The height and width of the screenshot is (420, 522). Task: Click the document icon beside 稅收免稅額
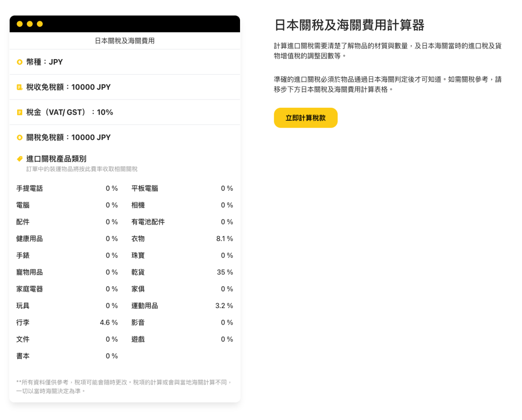tap(20, 87)
